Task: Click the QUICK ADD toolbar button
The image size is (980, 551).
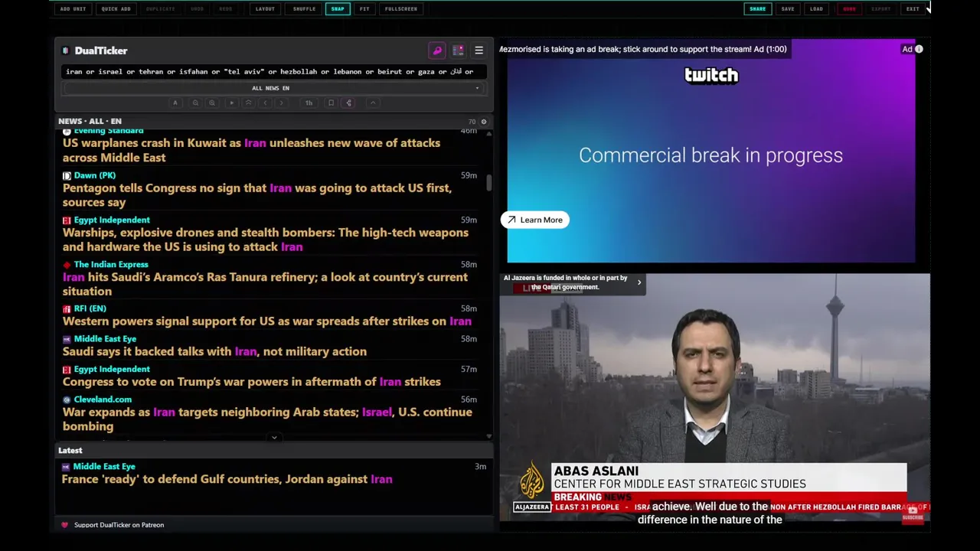Action: click(x=116, y=9)
